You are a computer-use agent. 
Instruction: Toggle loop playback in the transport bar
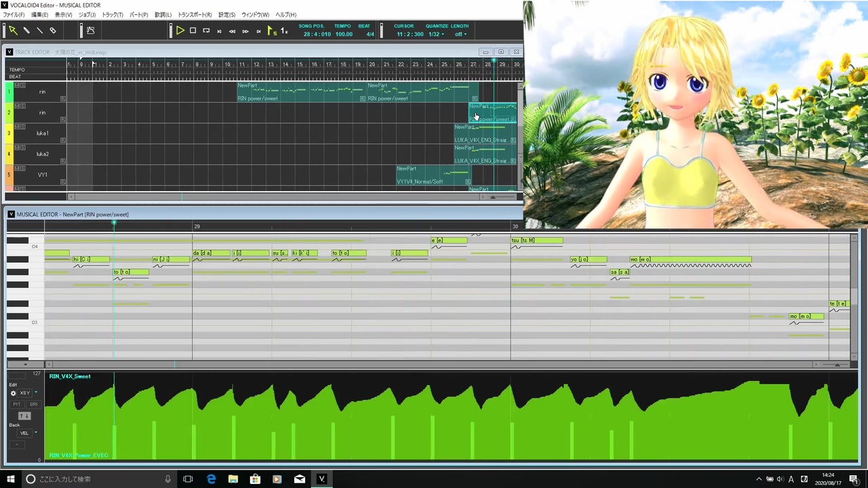[x=206, y=30]
